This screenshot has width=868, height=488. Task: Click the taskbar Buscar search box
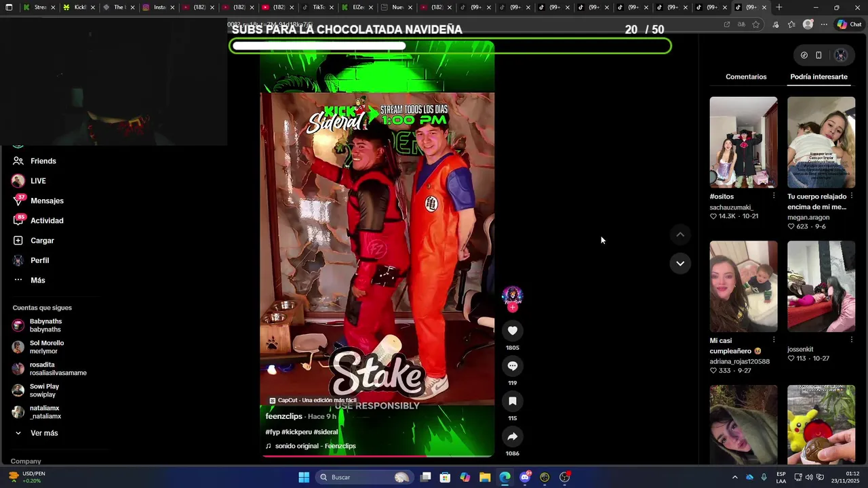(364, 477)
